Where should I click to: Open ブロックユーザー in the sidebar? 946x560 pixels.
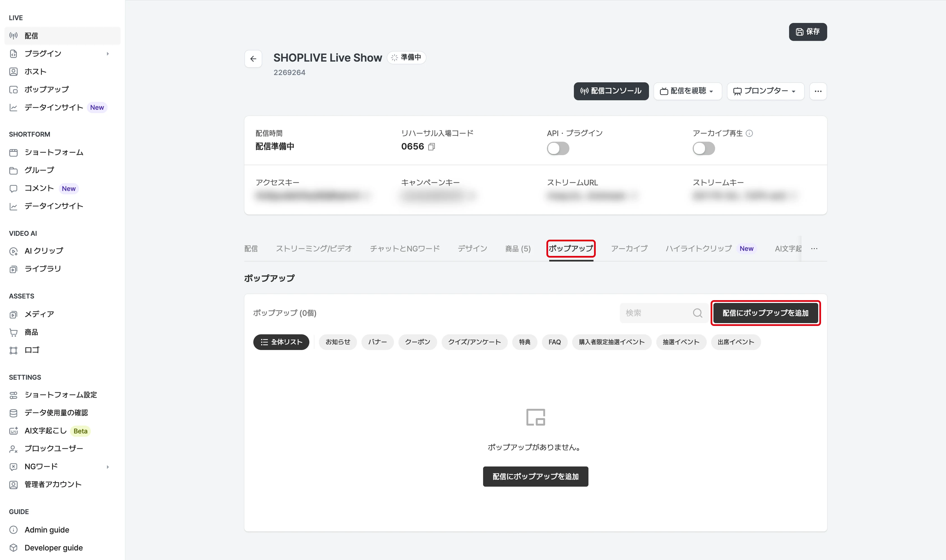pos(62,449)
